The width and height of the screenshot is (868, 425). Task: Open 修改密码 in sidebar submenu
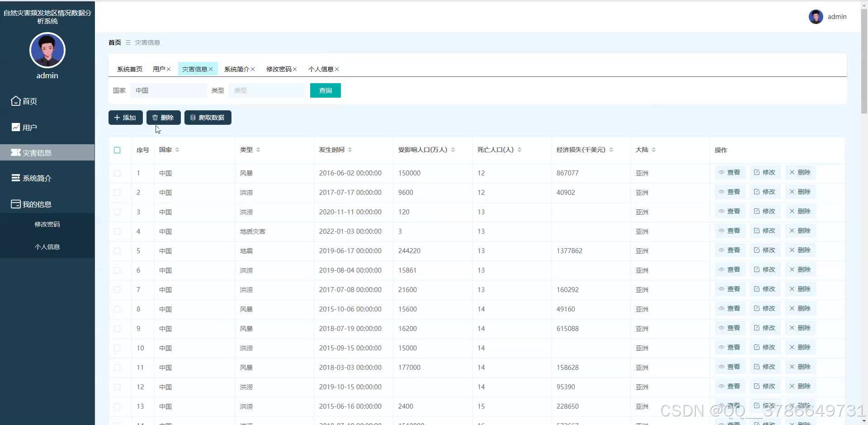[47, 224]
